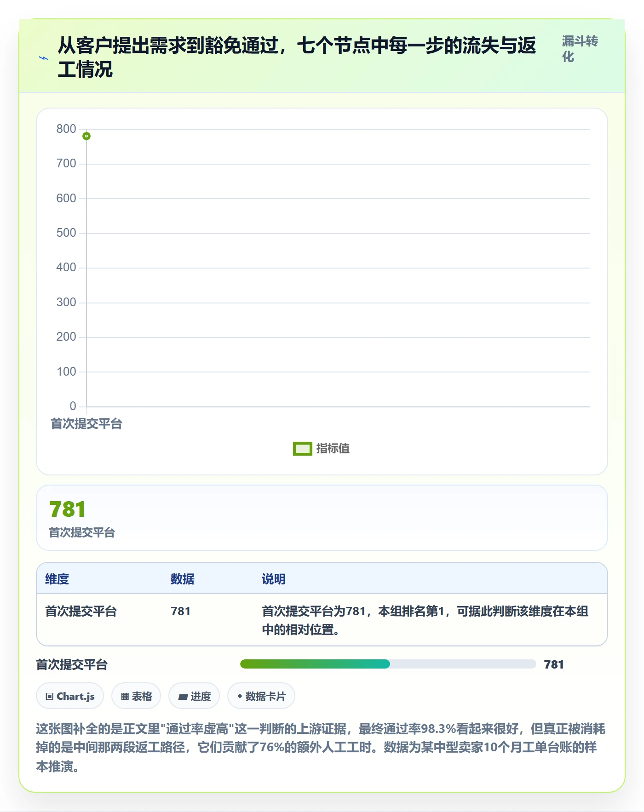The width and height of the screenshot is (644, 812).
Task: Click 首次提交平台 caption under card value
Action: tap(82, 532)
